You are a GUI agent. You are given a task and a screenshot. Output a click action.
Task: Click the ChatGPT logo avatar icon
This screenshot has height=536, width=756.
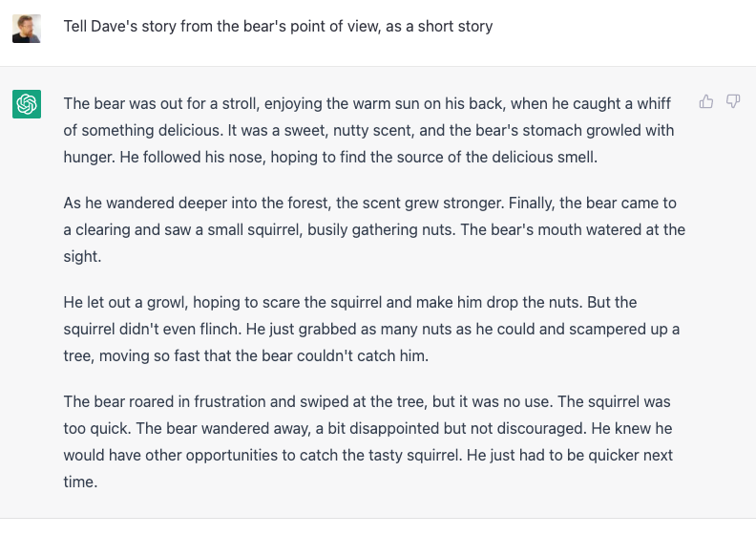pos(27,104)
